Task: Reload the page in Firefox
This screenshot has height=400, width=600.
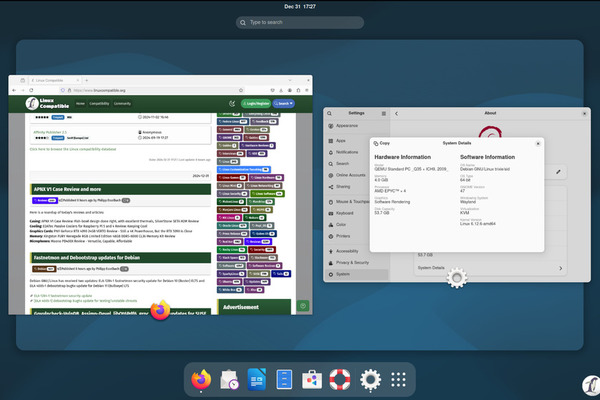Action: click(31, 90)
